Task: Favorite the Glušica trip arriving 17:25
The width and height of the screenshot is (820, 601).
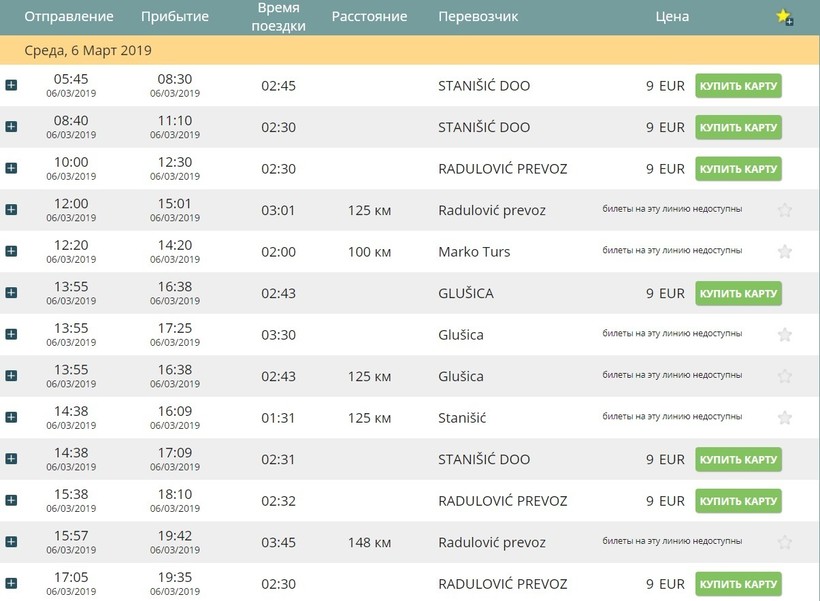Action: tap(785, 335)
